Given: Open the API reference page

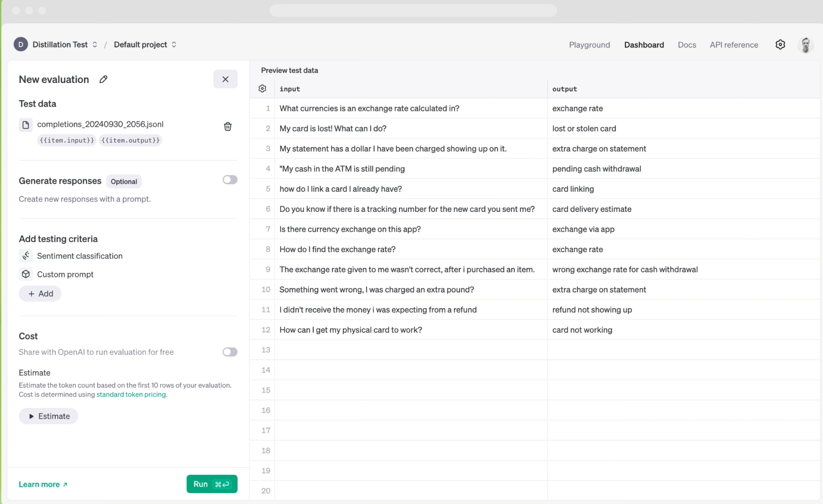Looking at the screenshot, I should coord(734,45).
